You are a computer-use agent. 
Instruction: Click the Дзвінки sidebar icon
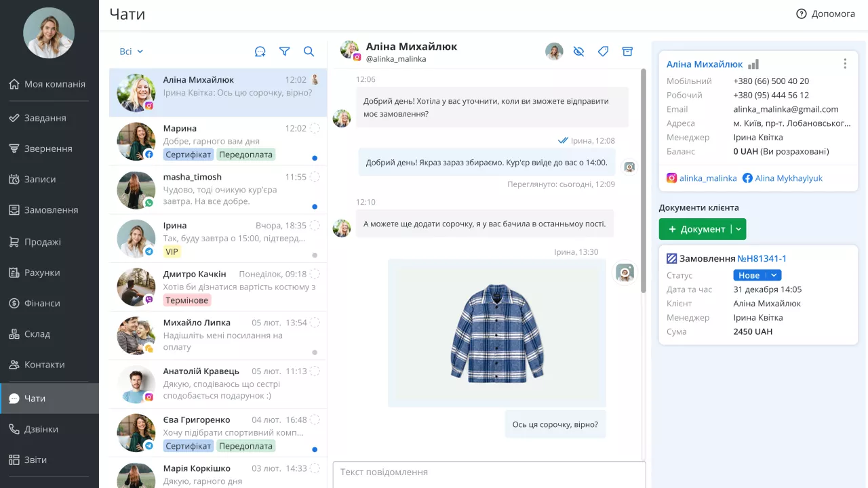coord(14,429)
